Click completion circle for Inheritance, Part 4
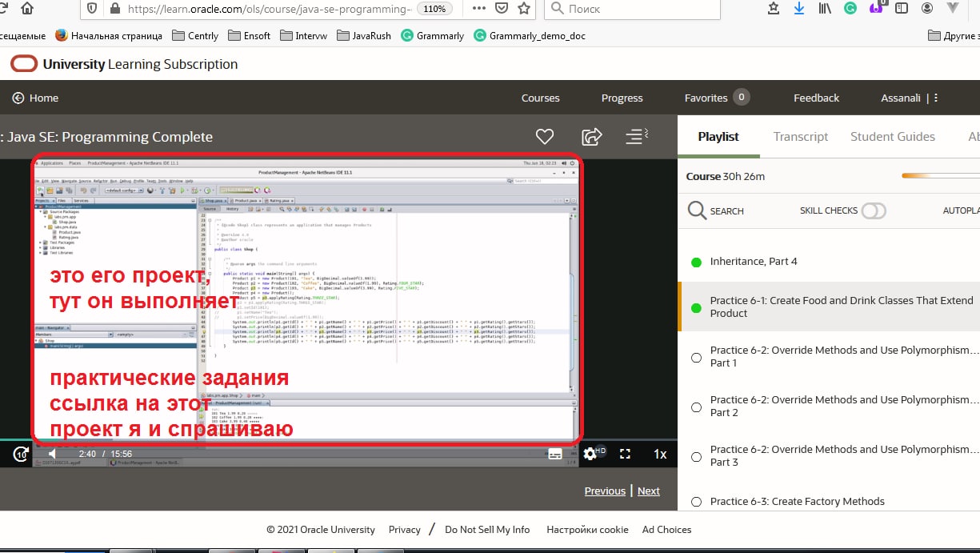This screenshot has height=553, width=980. click(696, 262)
